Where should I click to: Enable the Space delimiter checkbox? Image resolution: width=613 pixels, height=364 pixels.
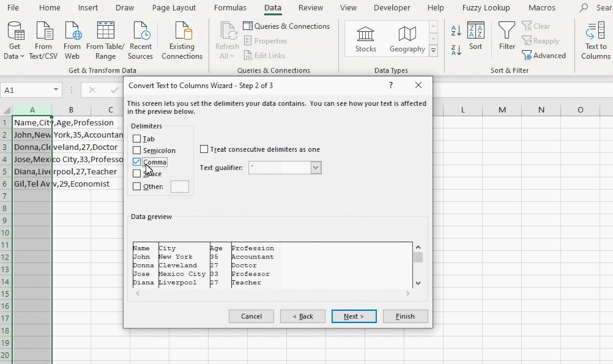pos(137,173)
